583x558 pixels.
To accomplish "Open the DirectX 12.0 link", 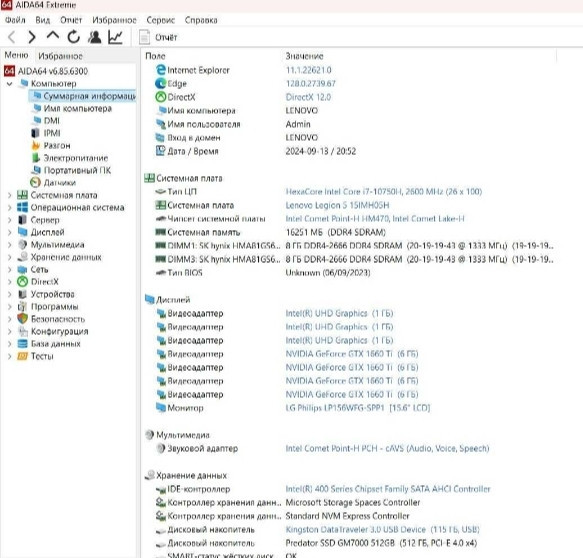I will [308, 97].
